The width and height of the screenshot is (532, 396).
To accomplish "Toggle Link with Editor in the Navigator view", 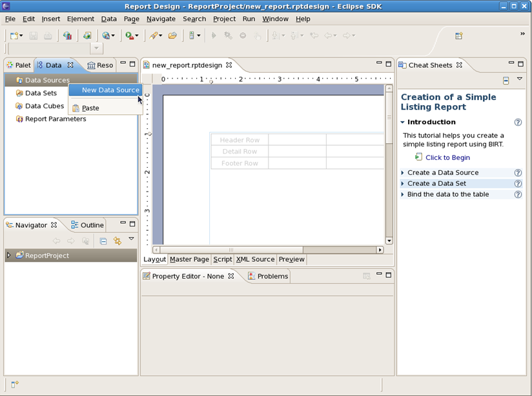I will 118,241.
